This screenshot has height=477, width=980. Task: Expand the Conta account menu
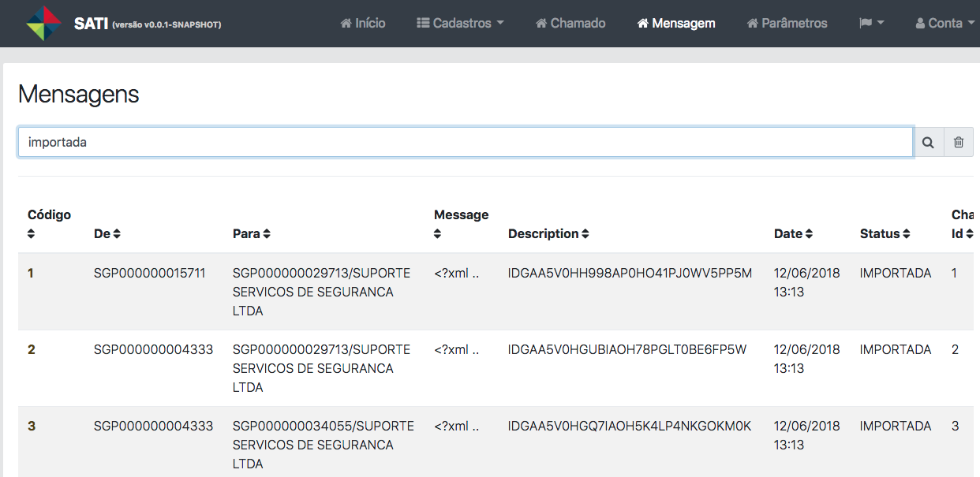[x=944, y=24]
